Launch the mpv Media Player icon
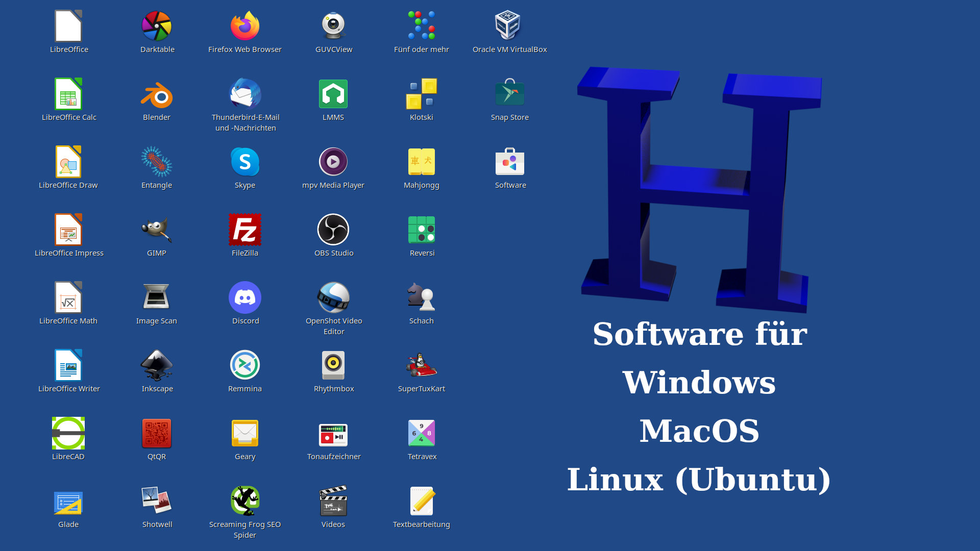 (x=333, y=162)
